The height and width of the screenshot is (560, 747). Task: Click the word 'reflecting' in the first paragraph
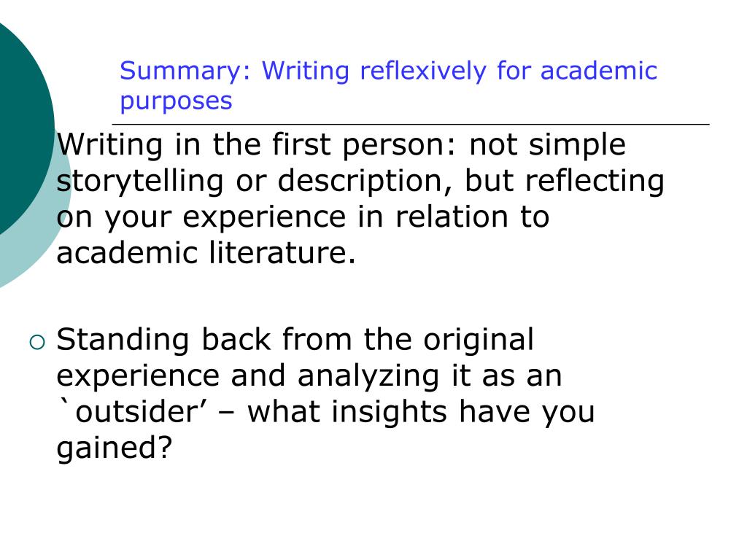(595, 182)
